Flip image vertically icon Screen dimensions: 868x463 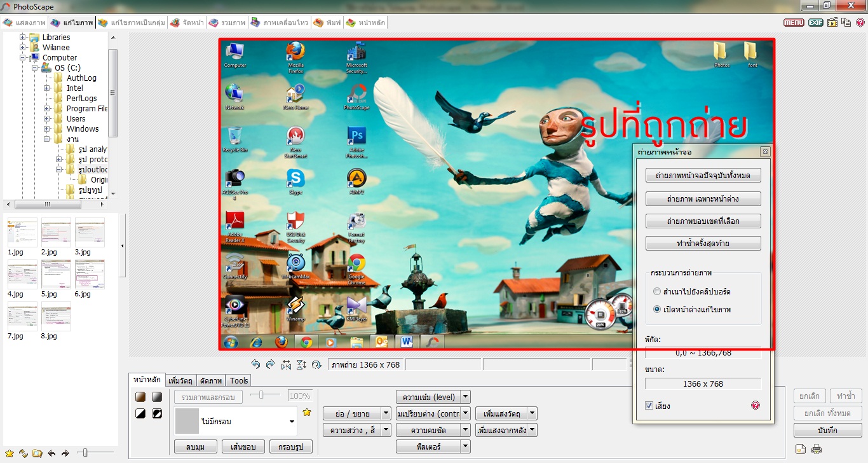(301, 364)
